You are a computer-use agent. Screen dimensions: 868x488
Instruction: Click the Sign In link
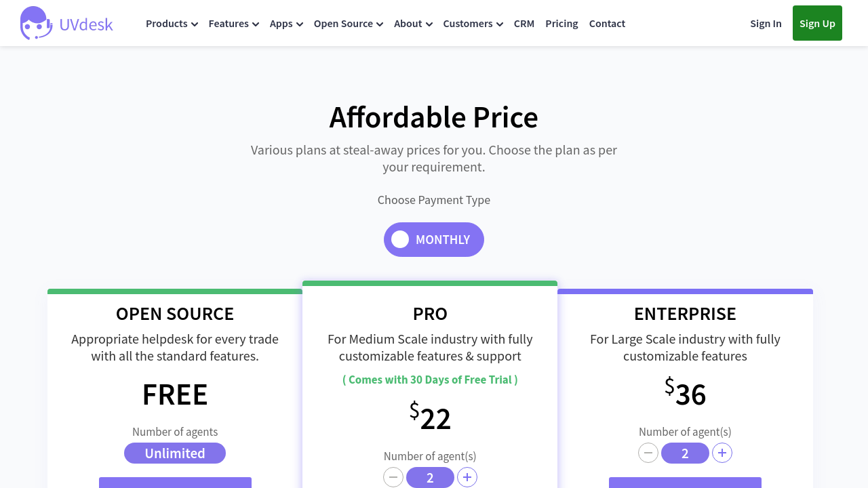click(766, 24)
